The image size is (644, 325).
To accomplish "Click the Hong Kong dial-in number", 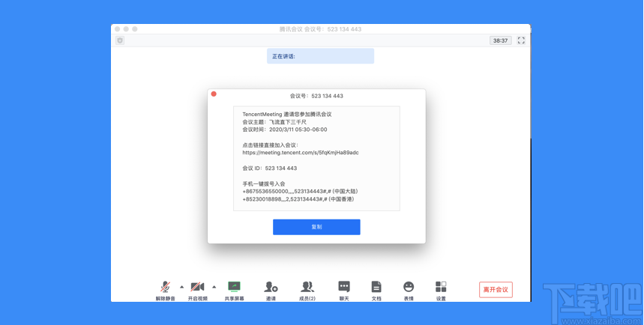I will [x=298, y=199].
